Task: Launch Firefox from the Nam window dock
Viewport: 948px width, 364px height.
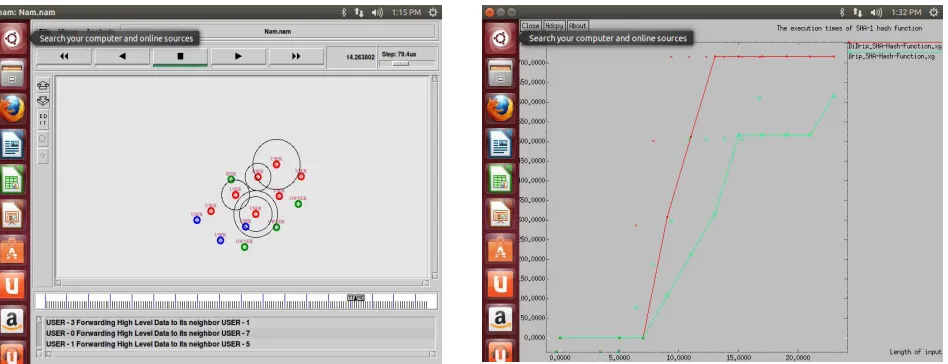Action: click(12, 109)
